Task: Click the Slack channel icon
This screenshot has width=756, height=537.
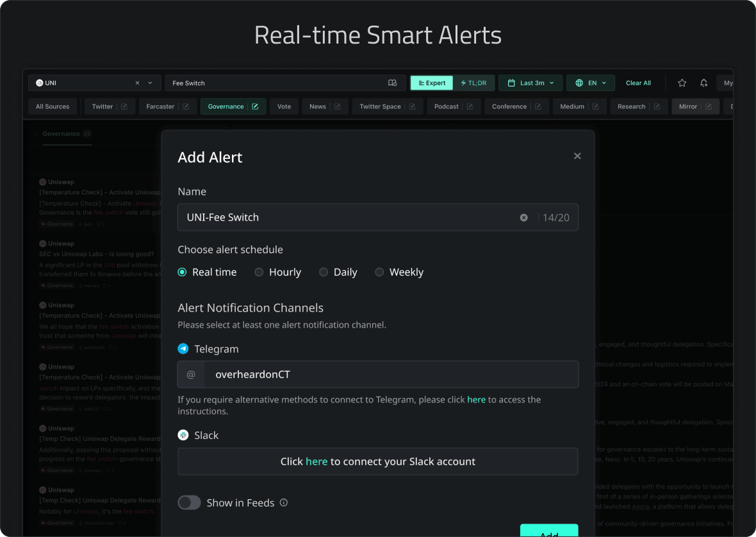Action: point(183,435)
